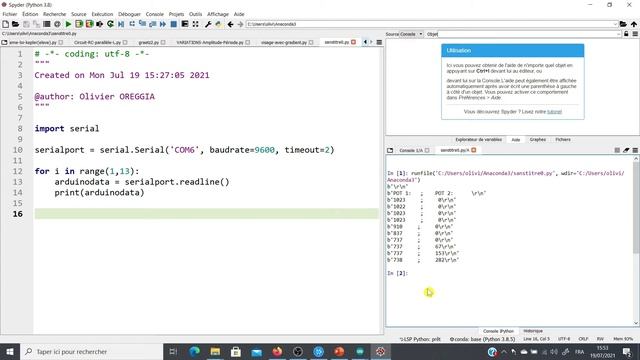The width and height of the screenshot is (640, 360).
Task: Open the Déboguer menu
Action: [x=129, y=14]
